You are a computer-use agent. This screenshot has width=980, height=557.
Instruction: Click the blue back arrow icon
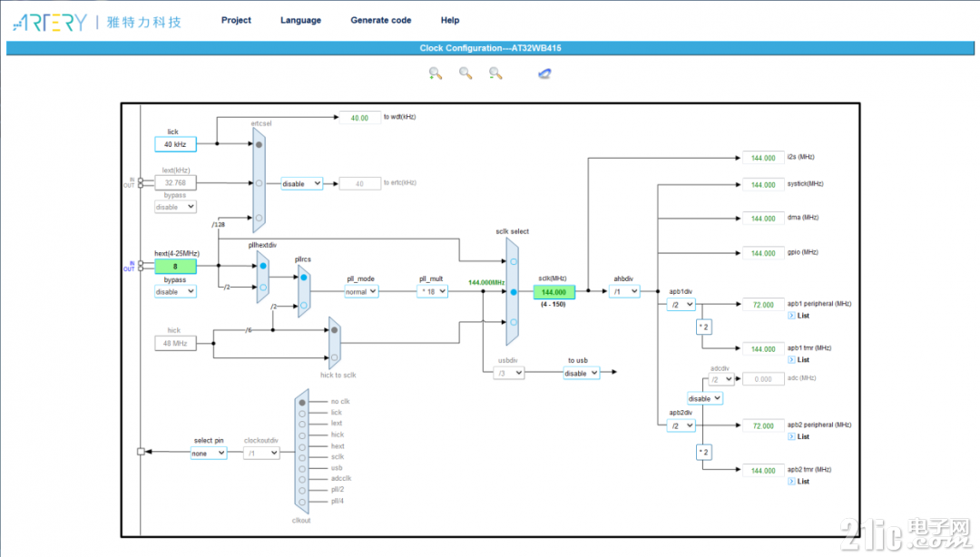[544, 73]
